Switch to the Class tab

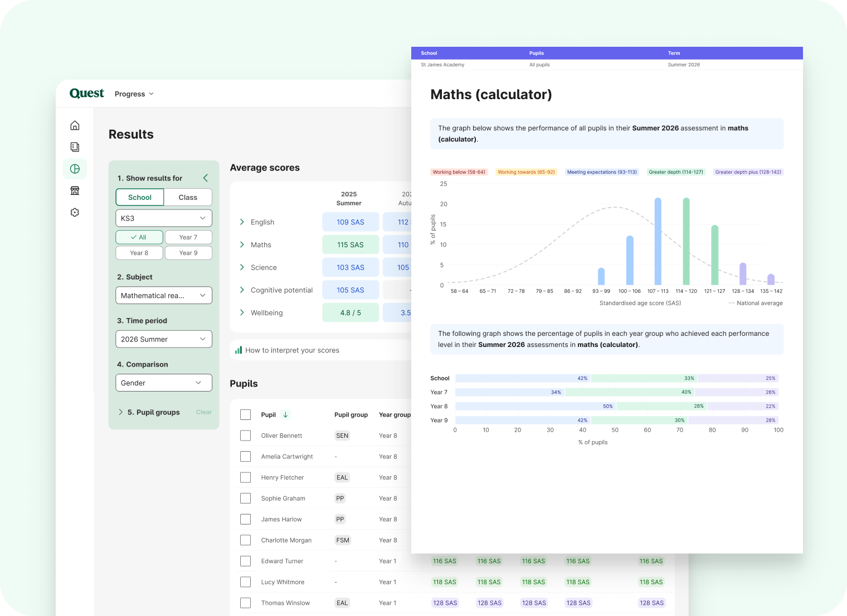point(188,197)
